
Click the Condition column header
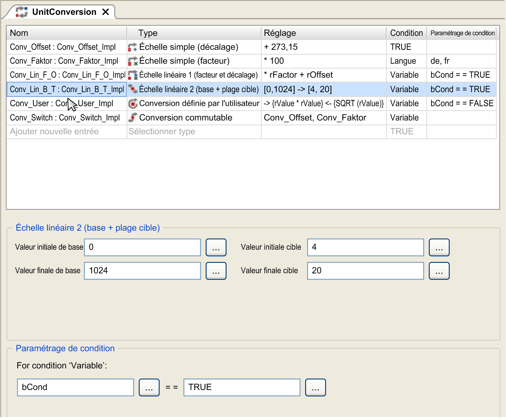(x=407, y=33)
